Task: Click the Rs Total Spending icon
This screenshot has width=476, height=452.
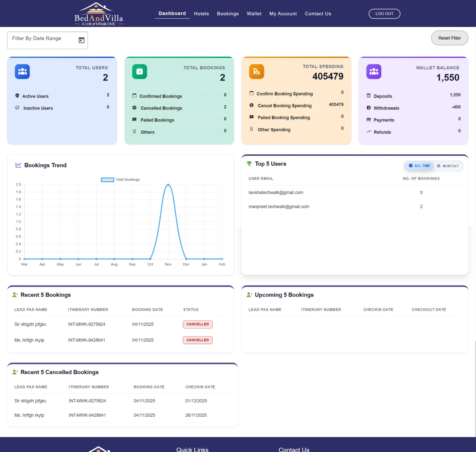Action: click(257, 72)
